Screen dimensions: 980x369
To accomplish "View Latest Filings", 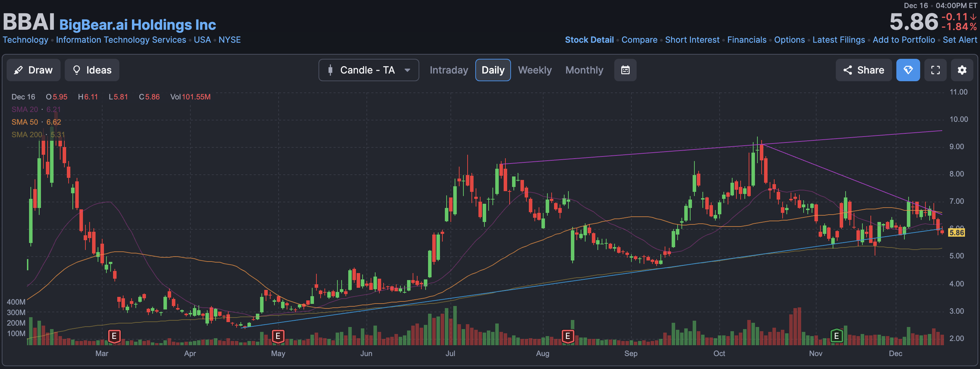I will pos(839,40).
